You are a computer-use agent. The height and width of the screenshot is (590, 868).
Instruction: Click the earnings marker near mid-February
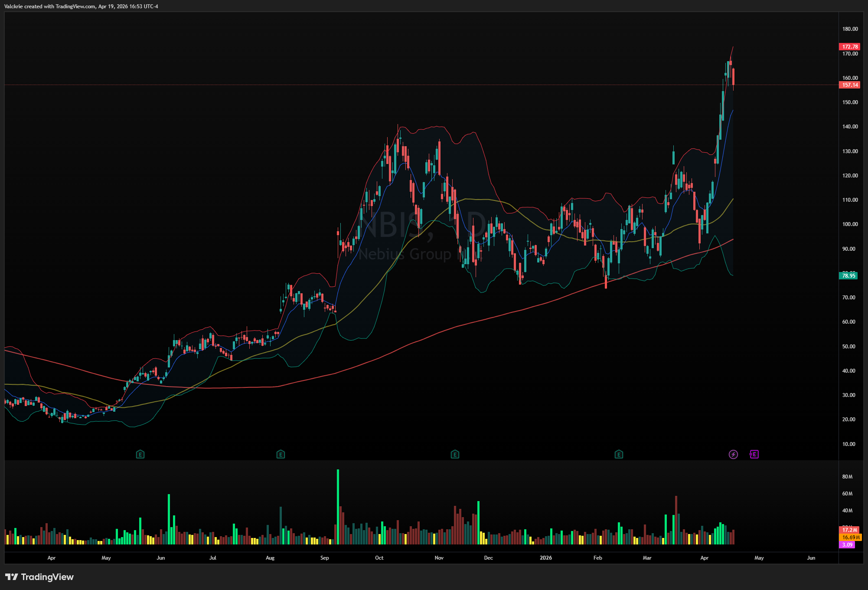click(619, 454)
